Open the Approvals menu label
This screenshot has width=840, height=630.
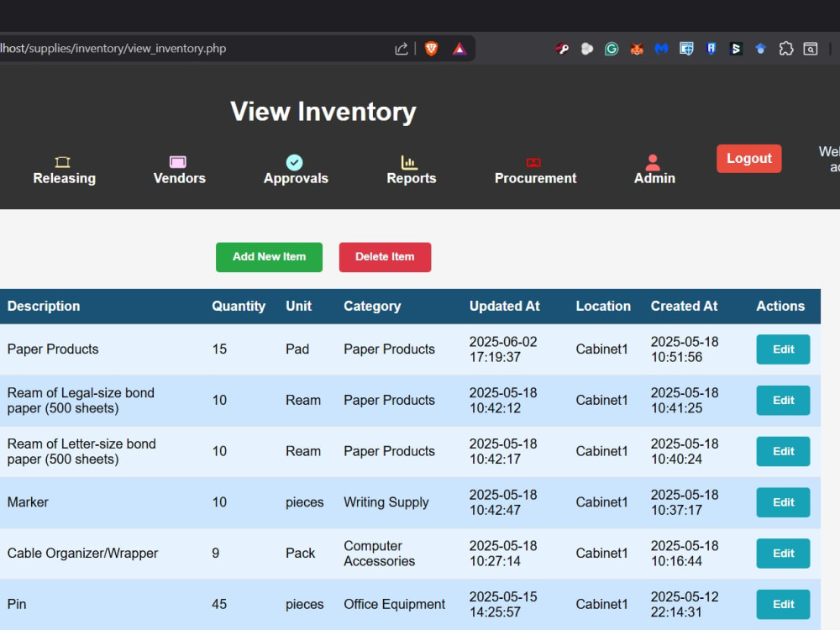(296, 178)
